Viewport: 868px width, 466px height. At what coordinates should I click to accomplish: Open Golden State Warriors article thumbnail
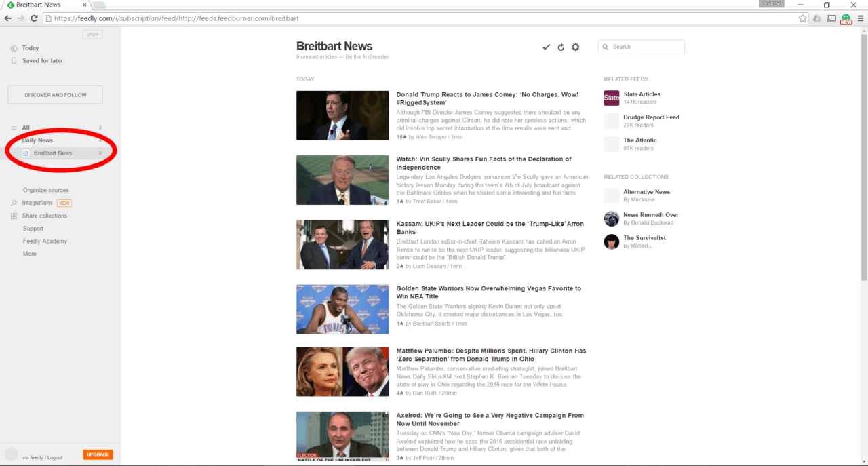pyautogui.click(x=342, y=309)
